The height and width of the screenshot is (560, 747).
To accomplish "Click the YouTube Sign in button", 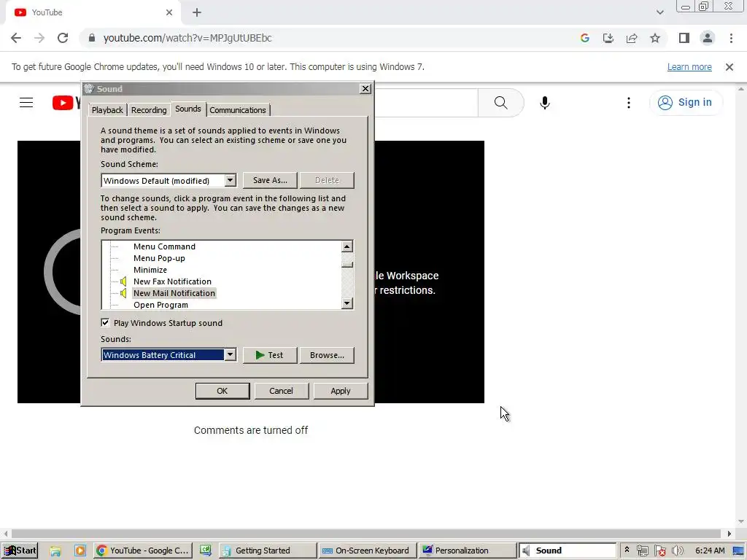I will click(686, 102).
